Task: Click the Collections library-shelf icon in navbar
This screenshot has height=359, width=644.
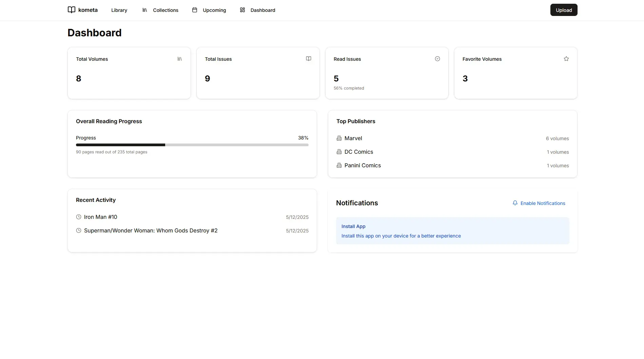Action: pyautogui.click(x=145, y=10)
